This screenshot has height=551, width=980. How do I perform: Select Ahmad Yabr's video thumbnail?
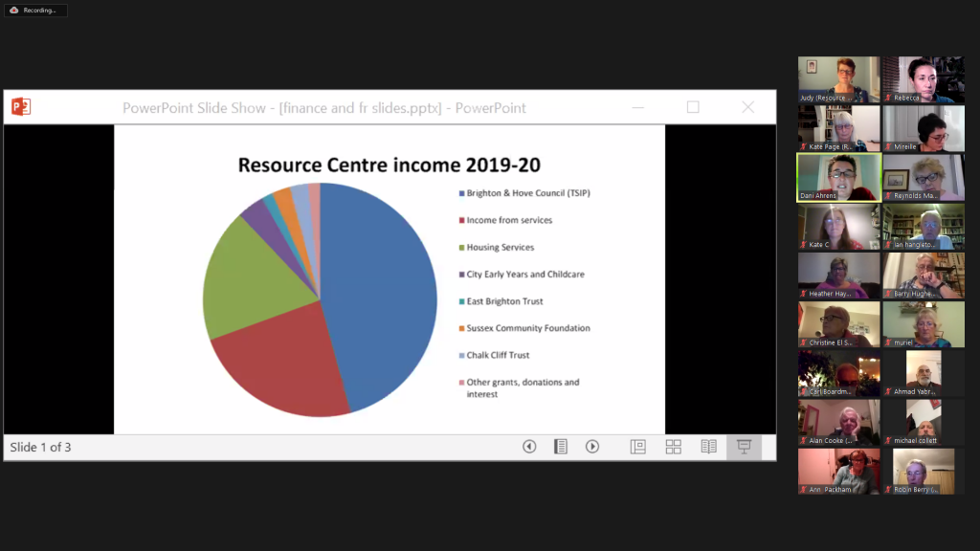point(924,373)
